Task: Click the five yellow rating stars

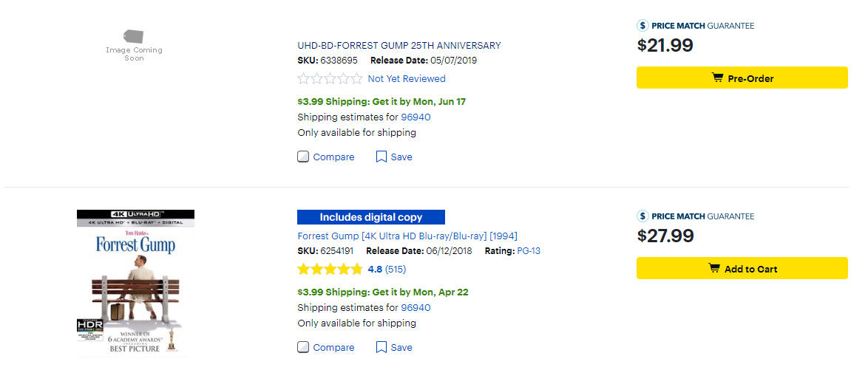Action: (330, 270)
